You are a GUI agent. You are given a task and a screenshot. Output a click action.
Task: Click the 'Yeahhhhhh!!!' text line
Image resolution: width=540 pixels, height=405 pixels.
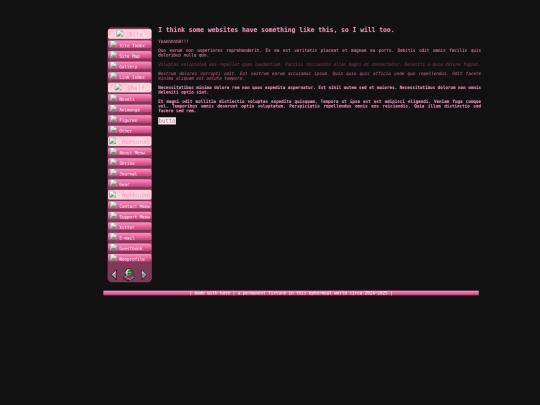173,41
